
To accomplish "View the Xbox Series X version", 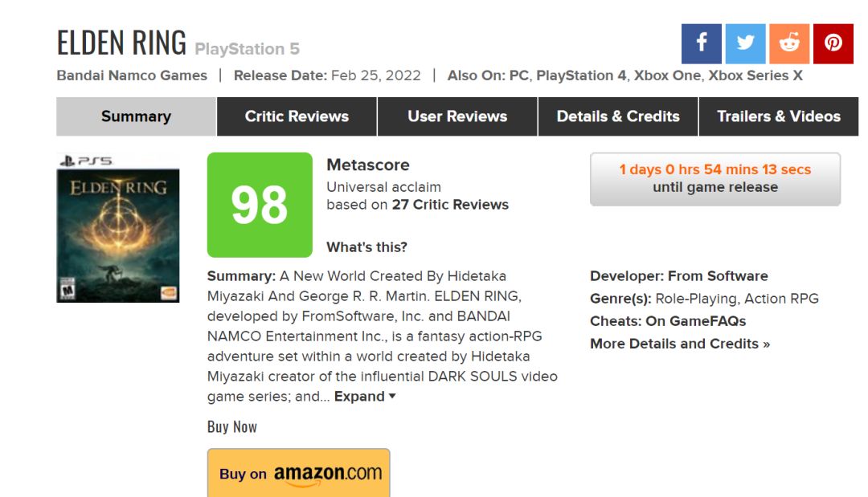I will point(755,75).
